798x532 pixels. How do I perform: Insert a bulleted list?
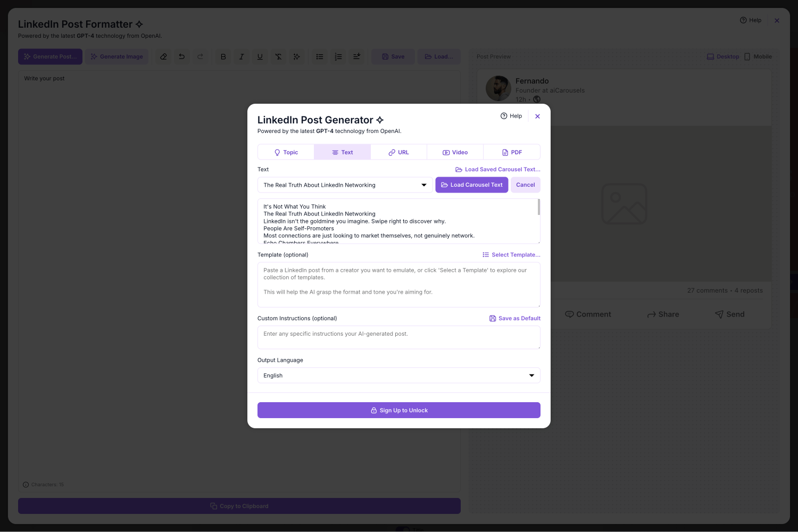(320, 56)
